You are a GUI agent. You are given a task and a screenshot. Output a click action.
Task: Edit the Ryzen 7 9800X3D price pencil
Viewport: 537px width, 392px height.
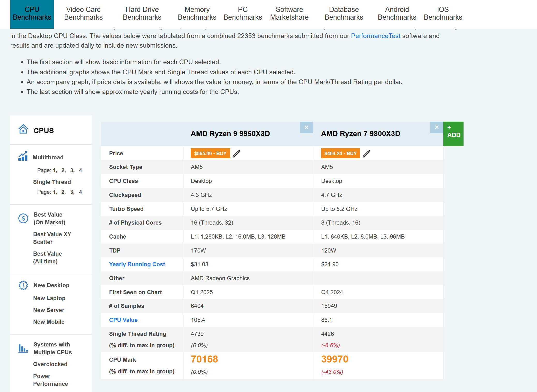click(x=367, y=153)
